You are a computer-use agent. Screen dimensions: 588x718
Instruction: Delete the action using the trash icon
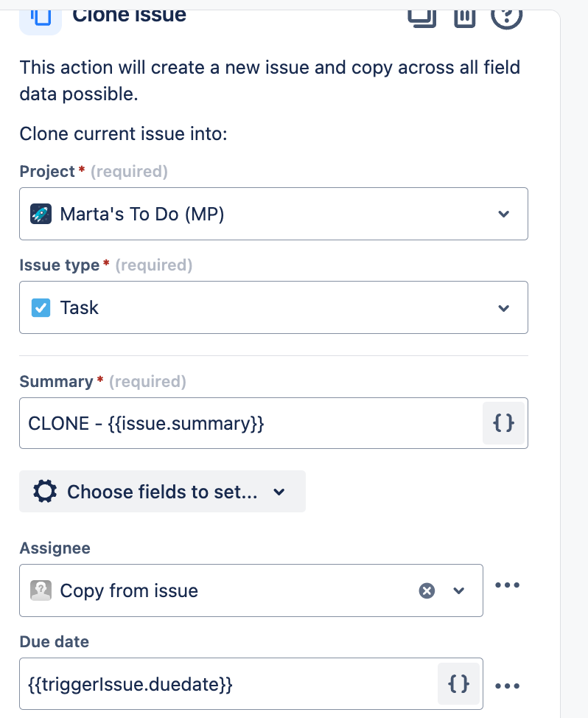tap(464, 15)
